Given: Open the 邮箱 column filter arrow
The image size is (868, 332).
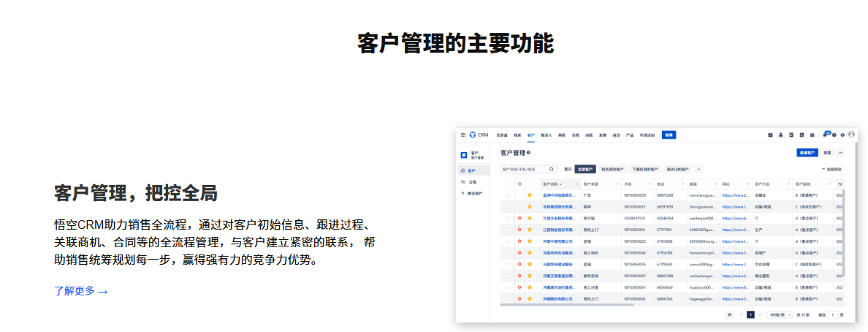Looking at the screenshot, I should click(x=716, y=184).
